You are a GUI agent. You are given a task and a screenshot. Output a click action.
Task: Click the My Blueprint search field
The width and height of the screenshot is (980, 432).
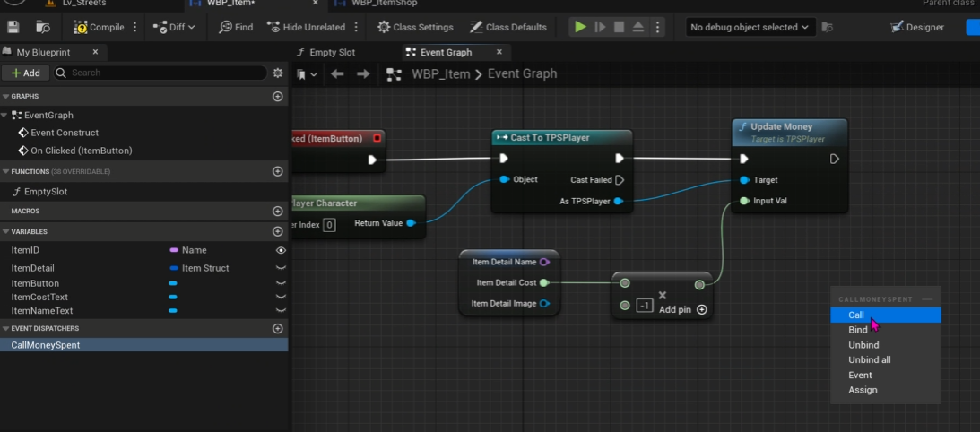160,73
